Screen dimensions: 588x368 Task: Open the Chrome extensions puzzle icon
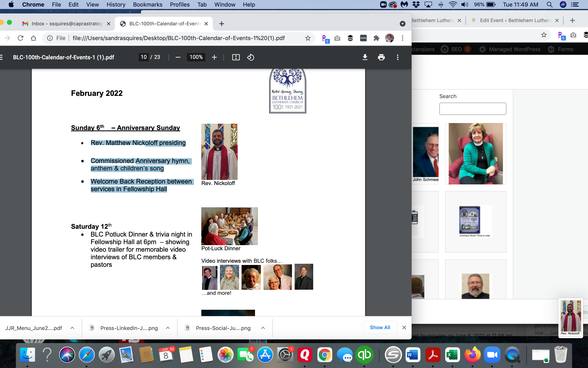(376, 38)
